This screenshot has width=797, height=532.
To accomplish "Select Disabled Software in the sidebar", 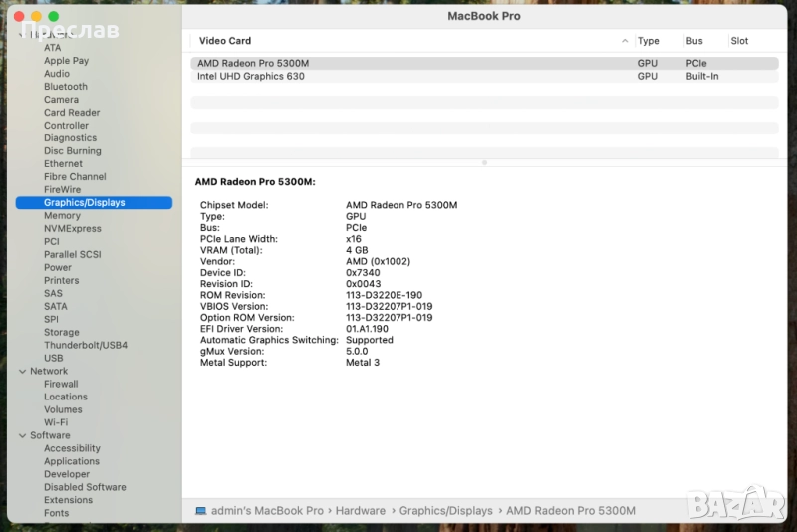I will (x=85, y=487).
